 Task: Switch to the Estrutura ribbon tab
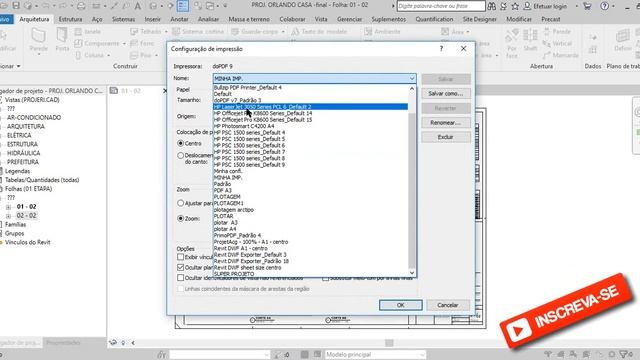pyautogui.click(x=71, y=19)
